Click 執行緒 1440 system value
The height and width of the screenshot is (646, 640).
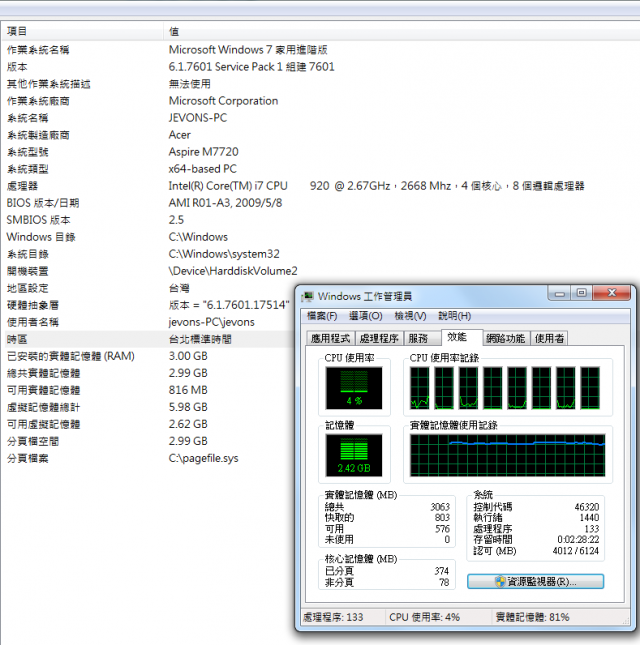click(589, 517)
